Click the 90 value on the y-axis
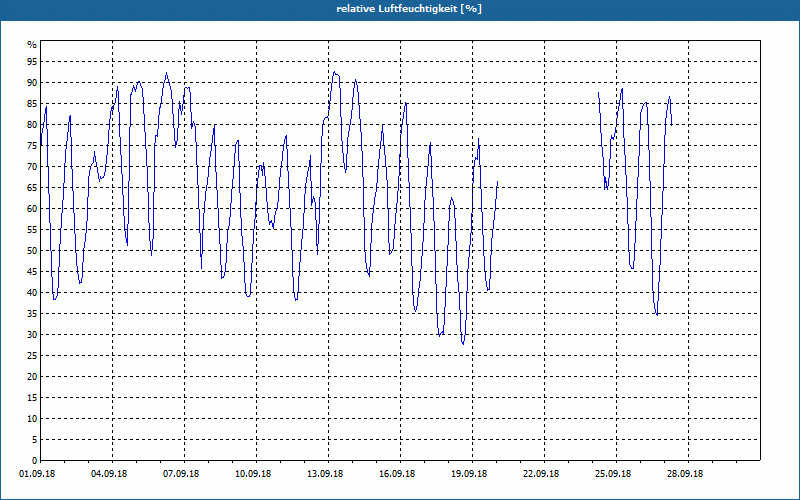The width and height of the screenshot is (800, 500). [x=32, y=83]
